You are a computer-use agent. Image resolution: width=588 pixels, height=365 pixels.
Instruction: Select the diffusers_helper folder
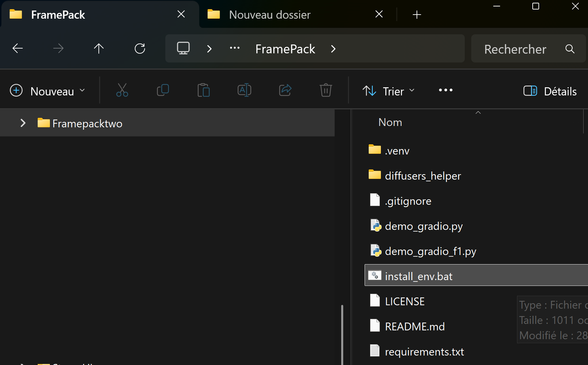[x=423, y=176]
